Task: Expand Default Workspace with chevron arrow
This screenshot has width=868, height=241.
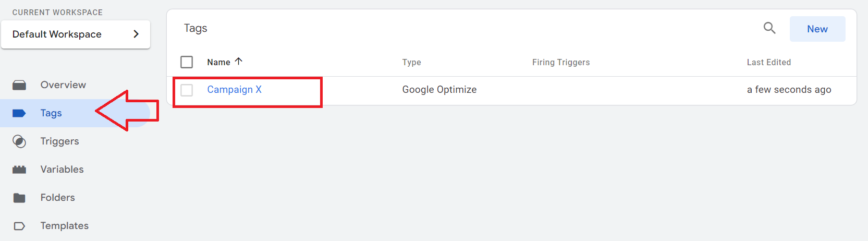Action: tap(136, 34)
